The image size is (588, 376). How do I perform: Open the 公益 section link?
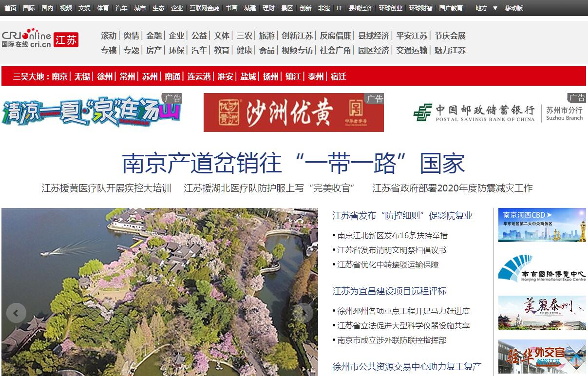[199, 36]
